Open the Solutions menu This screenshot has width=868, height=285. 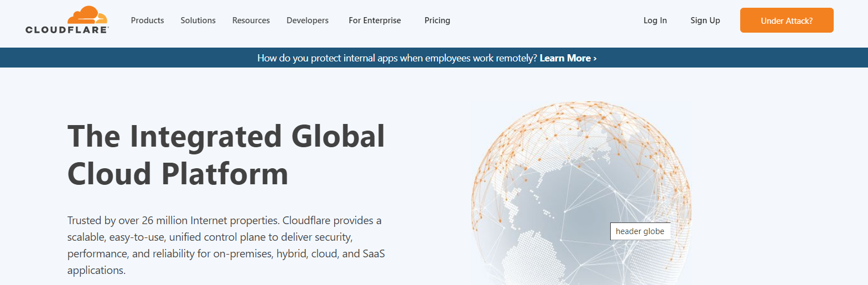click(x=198, y=20)
